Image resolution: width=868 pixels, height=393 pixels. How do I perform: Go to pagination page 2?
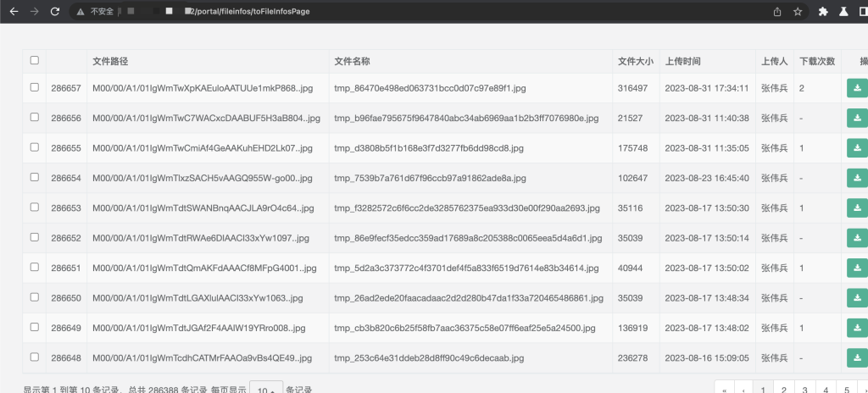click(x=784, y=387)
